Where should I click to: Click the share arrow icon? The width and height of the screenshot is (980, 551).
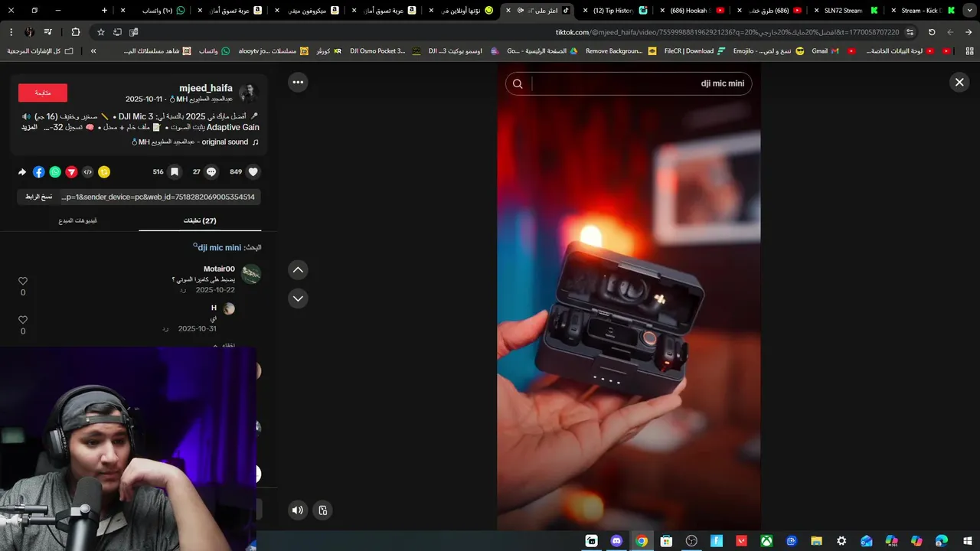[x=22, y=172]
